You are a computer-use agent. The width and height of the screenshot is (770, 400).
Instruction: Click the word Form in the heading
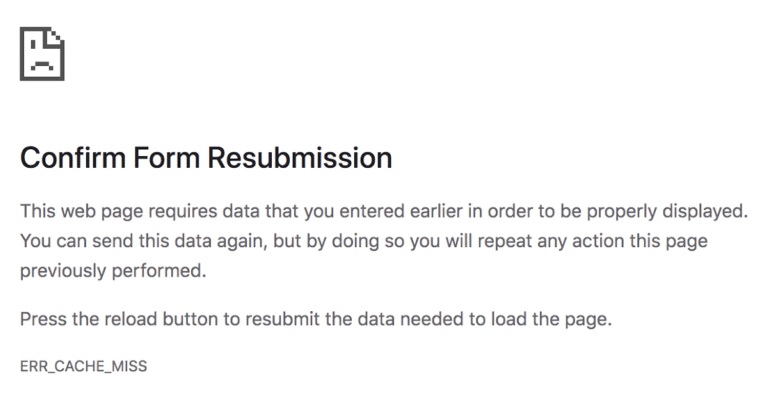pyautogui.click(x=166, y=158)
